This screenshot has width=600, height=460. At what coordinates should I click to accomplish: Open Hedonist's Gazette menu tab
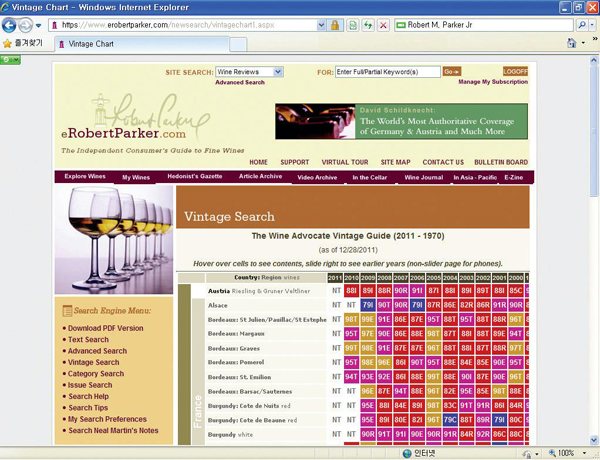click(194, 176)
